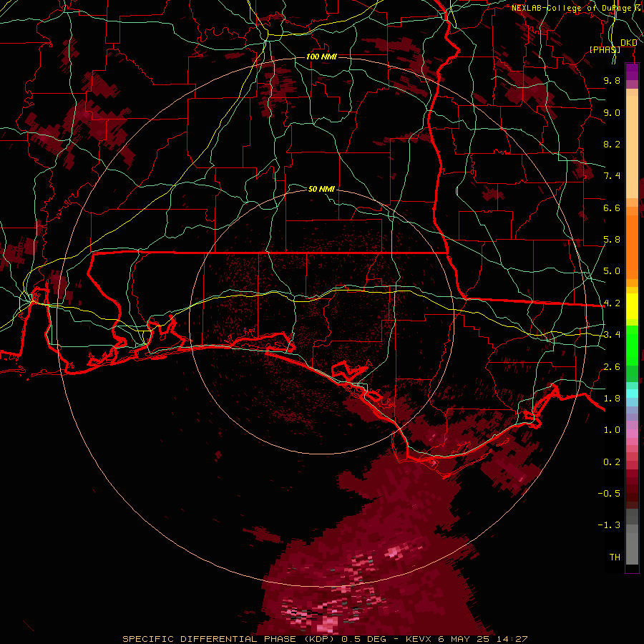This screenshot has height=644, width=644.
Task: Click the NEXLAB-College of DuPage credit text
Action: 571,8
